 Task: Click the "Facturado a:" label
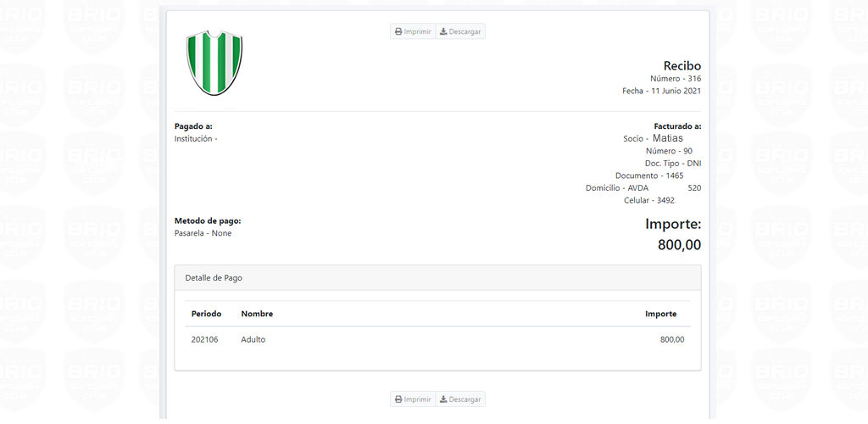677,126
